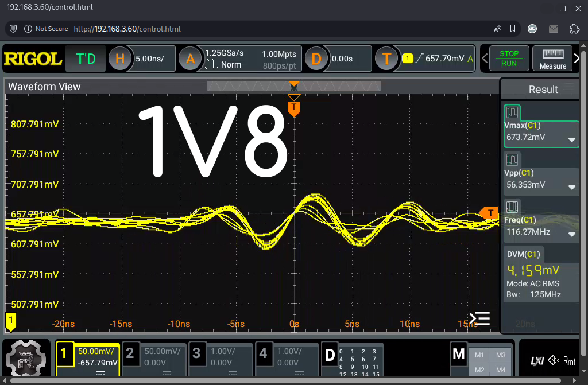Select the Freq(C1) measurement icon
This screenshot has height=385, width=588.
tap(512, 207)
